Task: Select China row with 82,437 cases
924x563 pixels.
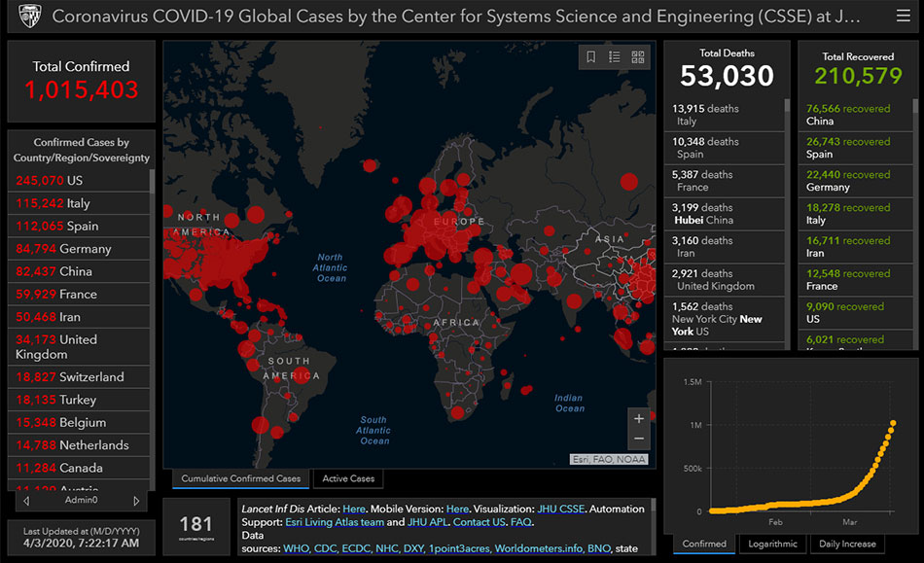Action: click(x=79, y=271)
